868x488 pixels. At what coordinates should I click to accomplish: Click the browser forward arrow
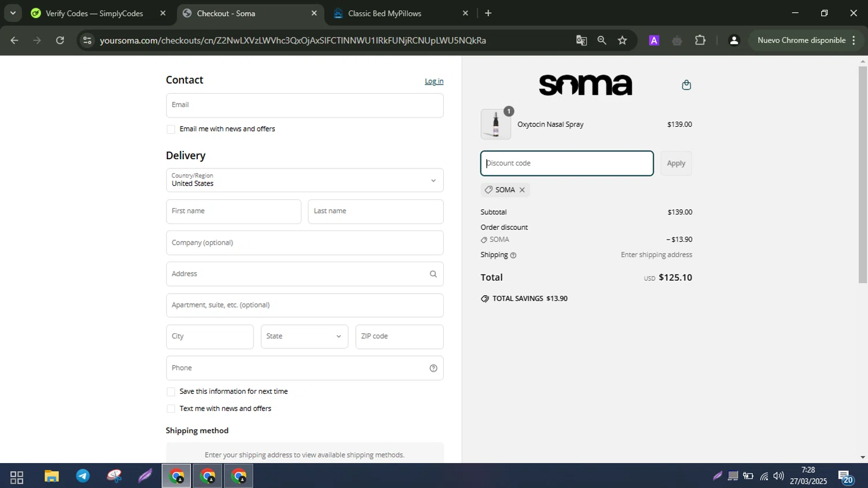pyautogui.click(x=37, y=41)
